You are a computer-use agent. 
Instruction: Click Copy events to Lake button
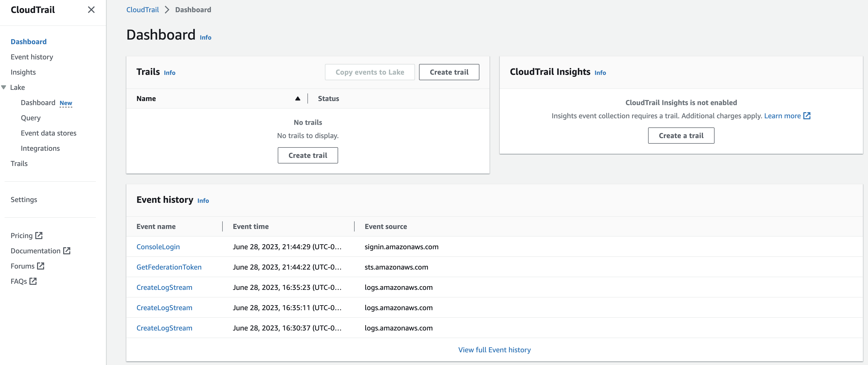pos(370,72)
